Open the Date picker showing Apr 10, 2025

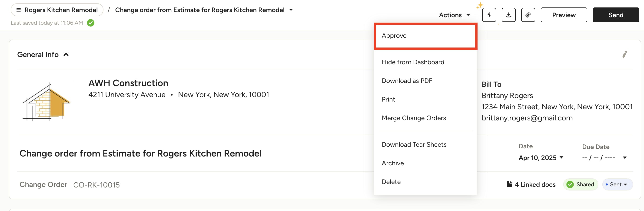pos(541,158)
